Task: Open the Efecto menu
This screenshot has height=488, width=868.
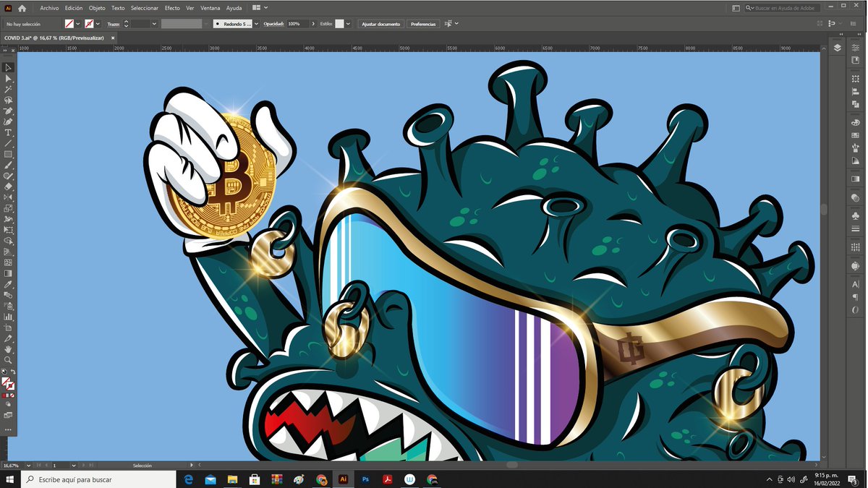Action: coord(172,8)
